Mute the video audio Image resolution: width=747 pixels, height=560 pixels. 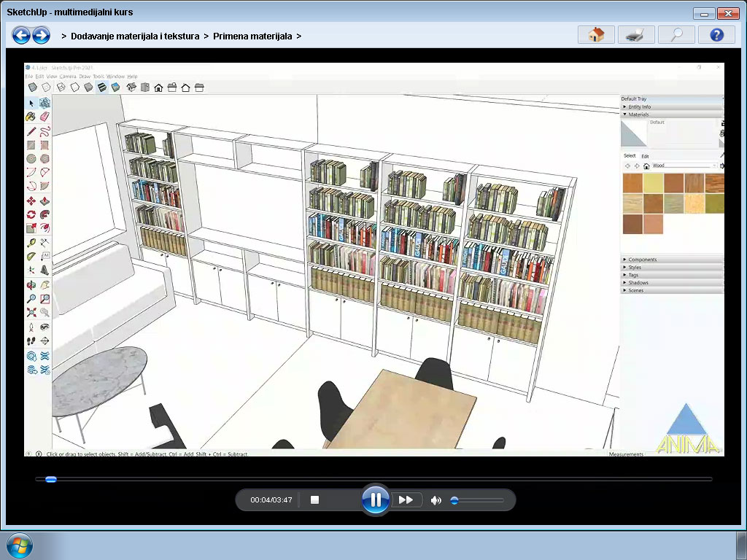click(x=436, y=499)
